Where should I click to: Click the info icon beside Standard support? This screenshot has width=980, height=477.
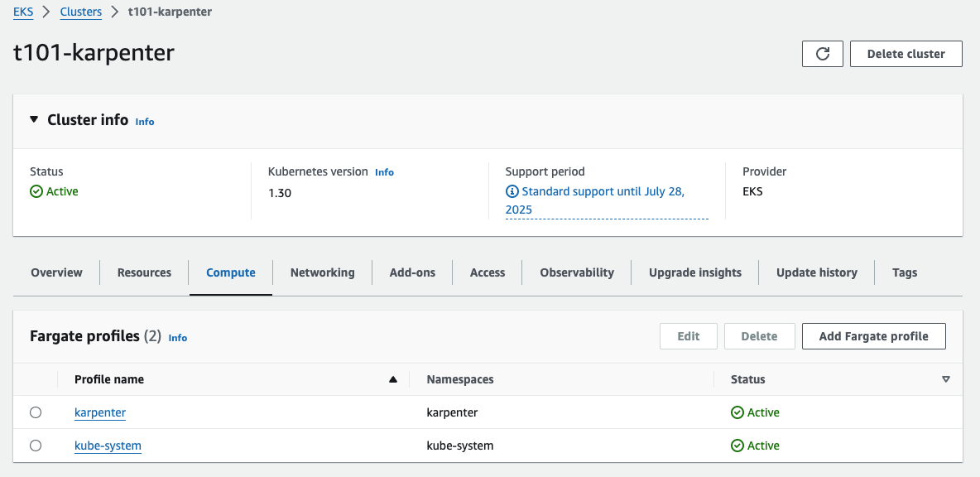[x=512, y=191]
